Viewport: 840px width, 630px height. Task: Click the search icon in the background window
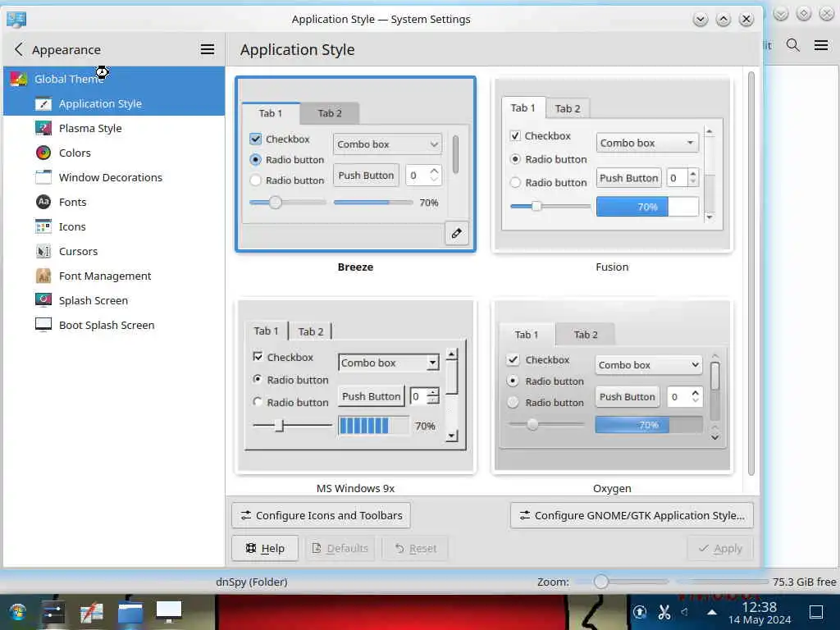click(793, 46)
